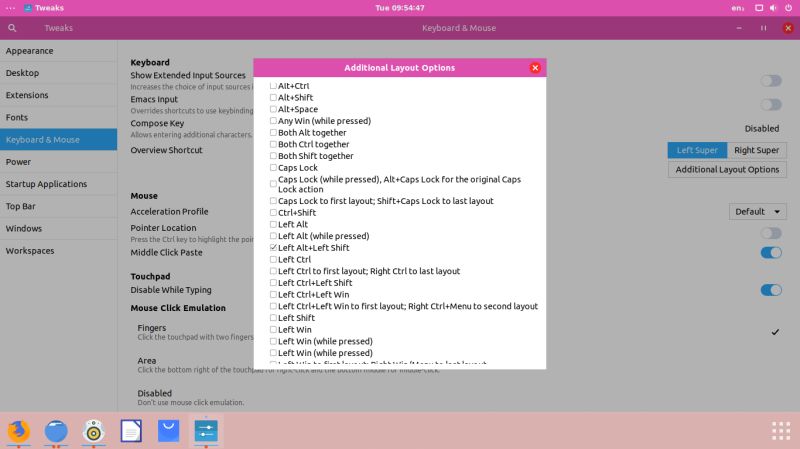800x449 pixels.
Task: Open Extensions section
Action: coord(58,95)
